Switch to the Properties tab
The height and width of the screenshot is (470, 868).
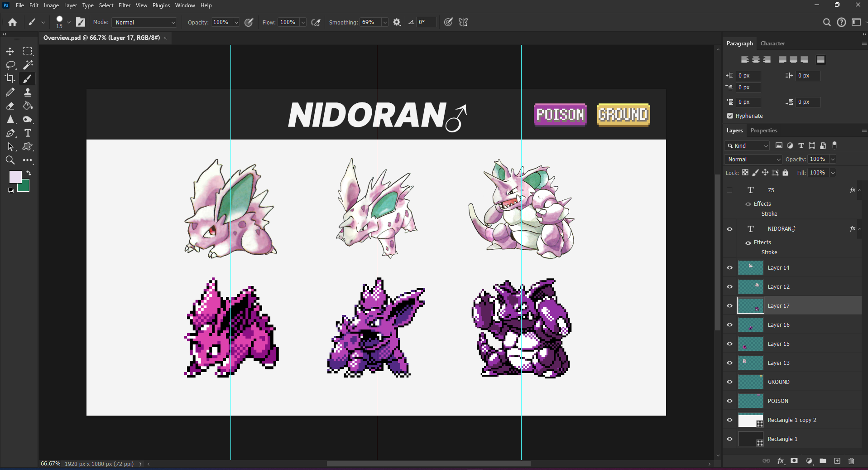764,131
